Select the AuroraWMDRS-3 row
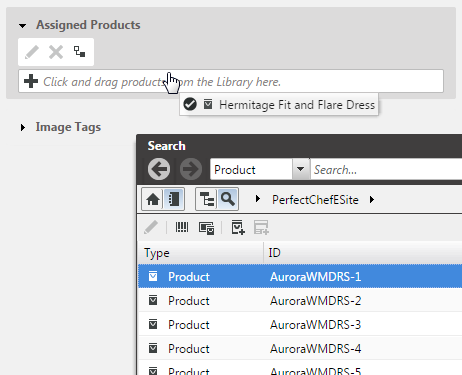The image size is (462, 375). tap(300, 324)
